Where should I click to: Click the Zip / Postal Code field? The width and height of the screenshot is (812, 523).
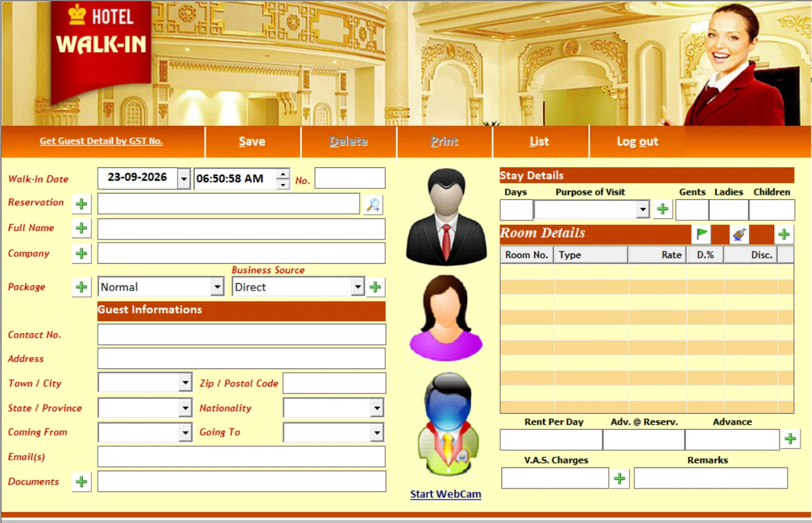[x=334, y=383]
